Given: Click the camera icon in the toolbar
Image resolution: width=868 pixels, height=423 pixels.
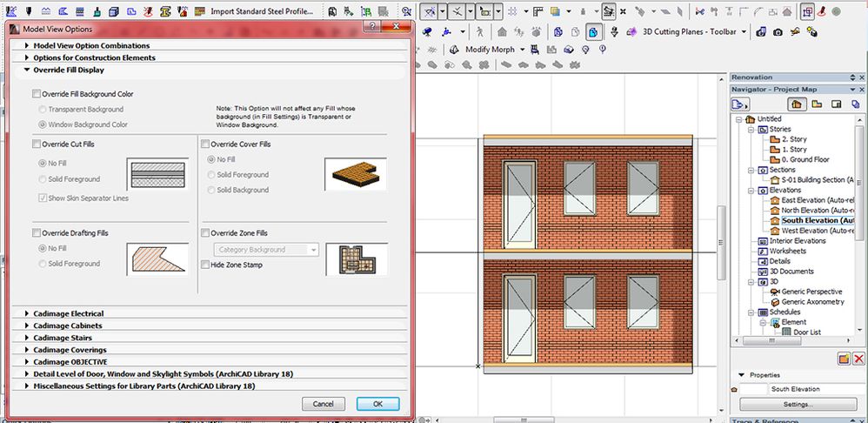Looking at the screenshot, I should pos(778,31).
